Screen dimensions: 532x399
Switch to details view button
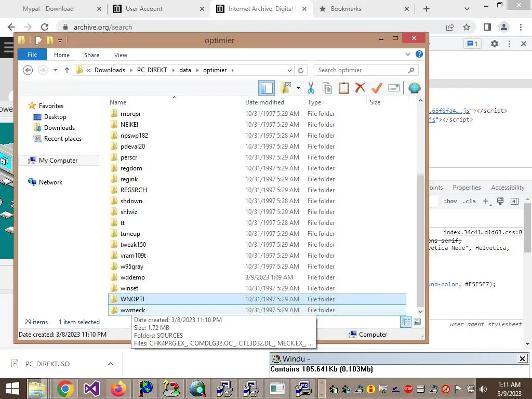click(x=406, y=322)
